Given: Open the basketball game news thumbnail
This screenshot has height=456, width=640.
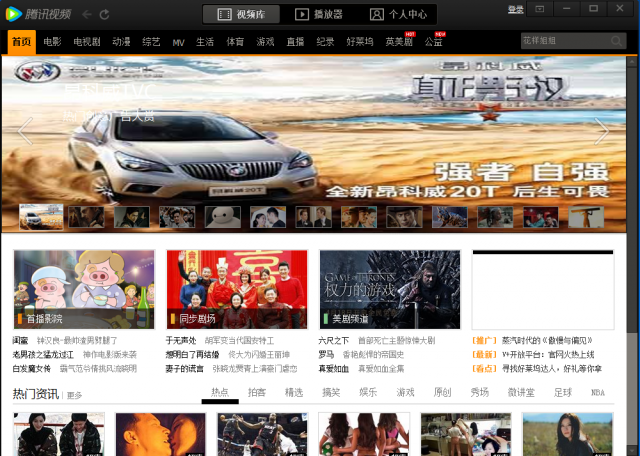Looking at the screenshot, I should (262, 434).
